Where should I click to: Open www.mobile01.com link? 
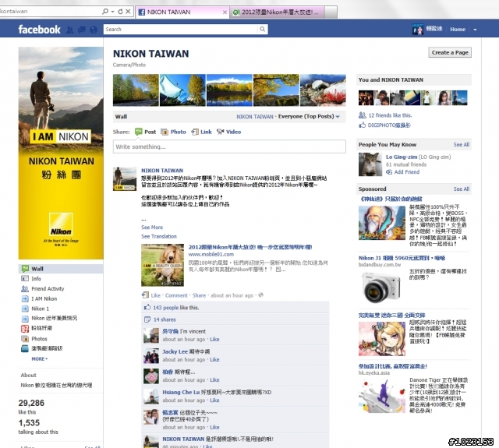click(x=211, y=254)
